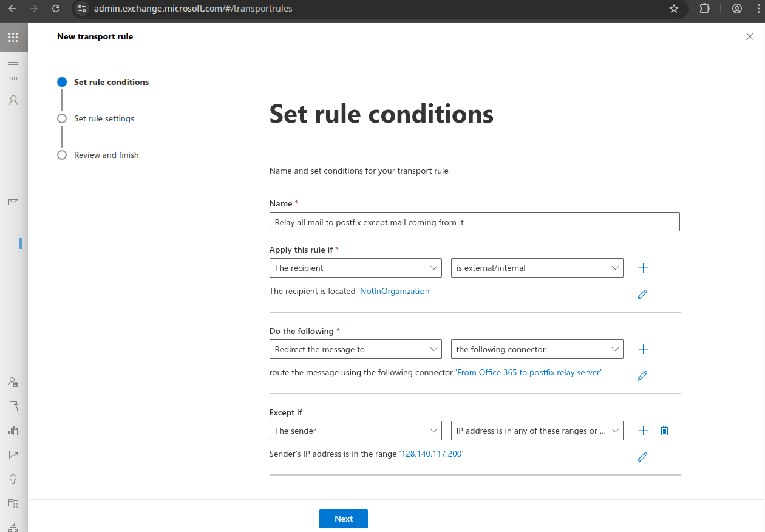This screenshot has height=532, width=765.
Task: Open Insights line chart icon in sidebar
Action: coord(13,455)
